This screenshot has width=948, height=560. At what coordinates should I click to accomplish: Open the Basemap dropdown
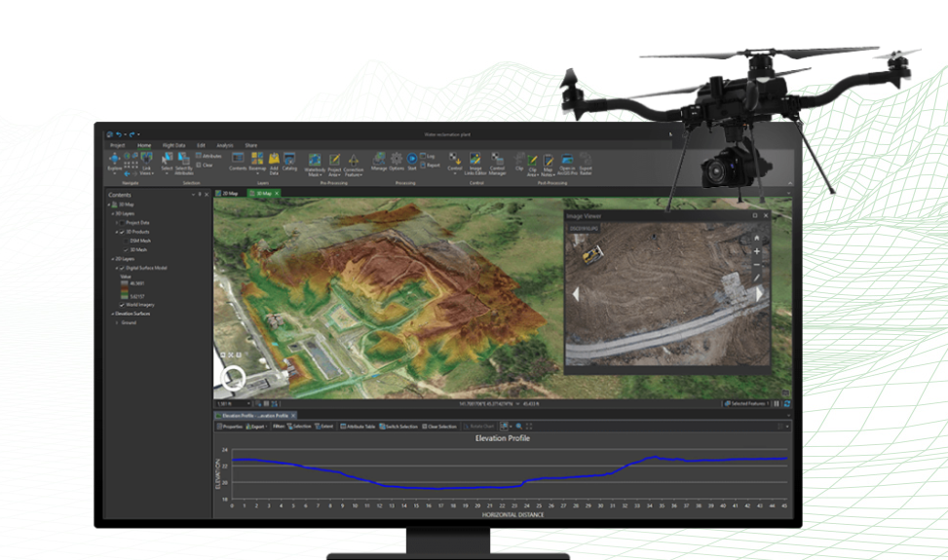tap(257, 161)
